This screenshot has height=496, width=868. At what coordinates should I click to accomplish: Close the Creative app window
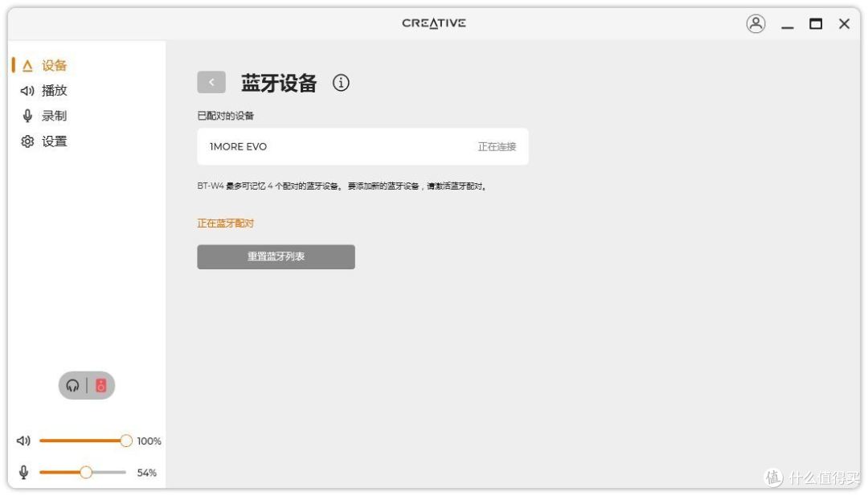click(844, 24)
